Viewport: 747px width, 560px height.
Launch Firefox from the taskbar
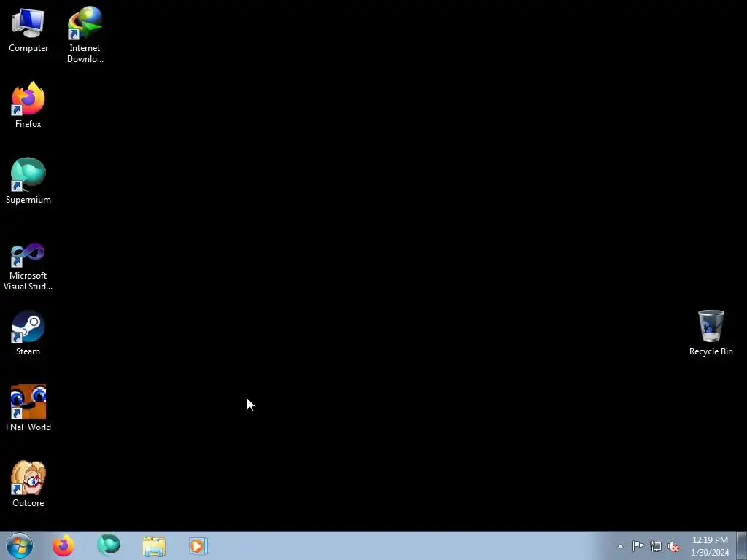click(63, 545)
